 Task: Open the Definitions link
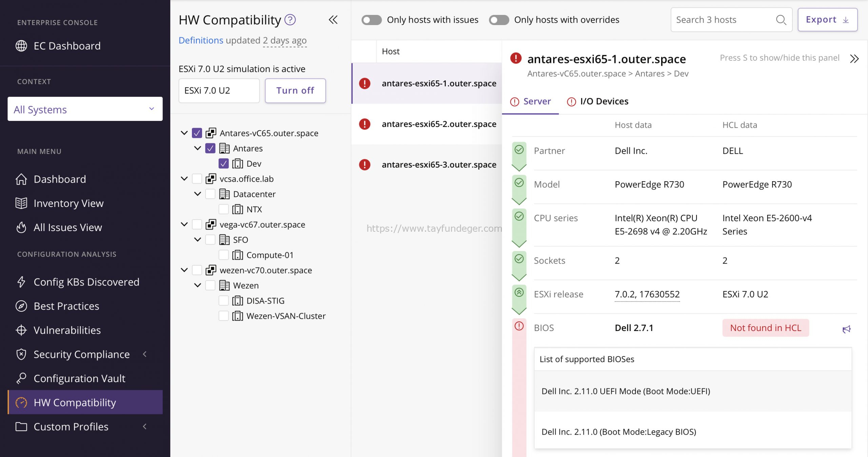[x=201, y=40]
